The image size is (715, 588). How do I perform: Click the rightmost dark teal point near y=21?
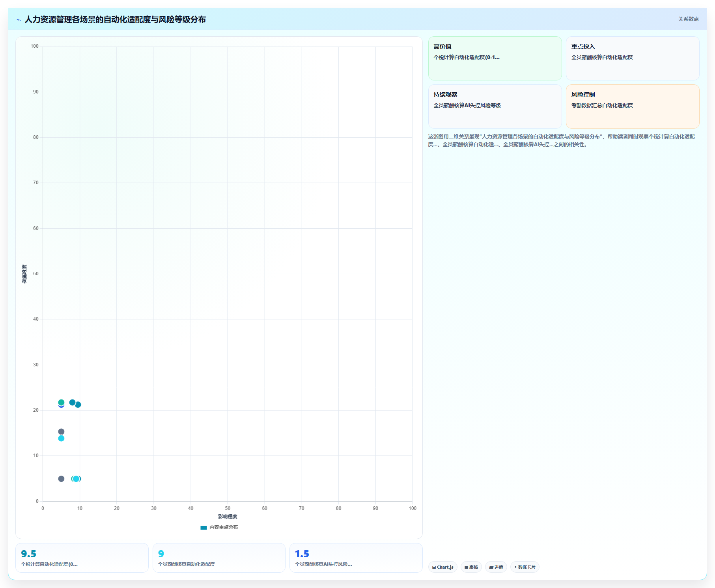point(78,405)
